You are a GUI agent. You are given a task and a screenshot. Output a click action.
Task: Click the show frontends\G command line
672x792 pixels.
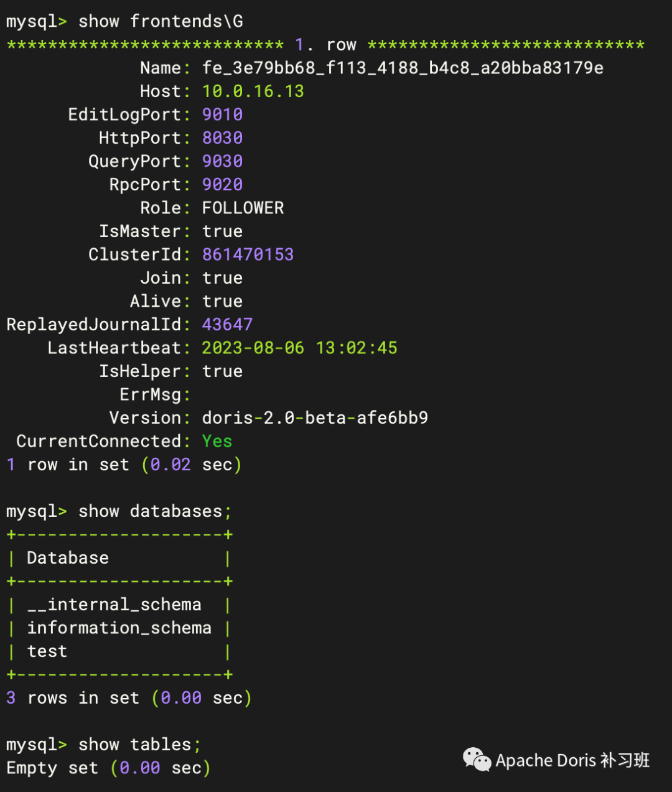click(161, 21)
